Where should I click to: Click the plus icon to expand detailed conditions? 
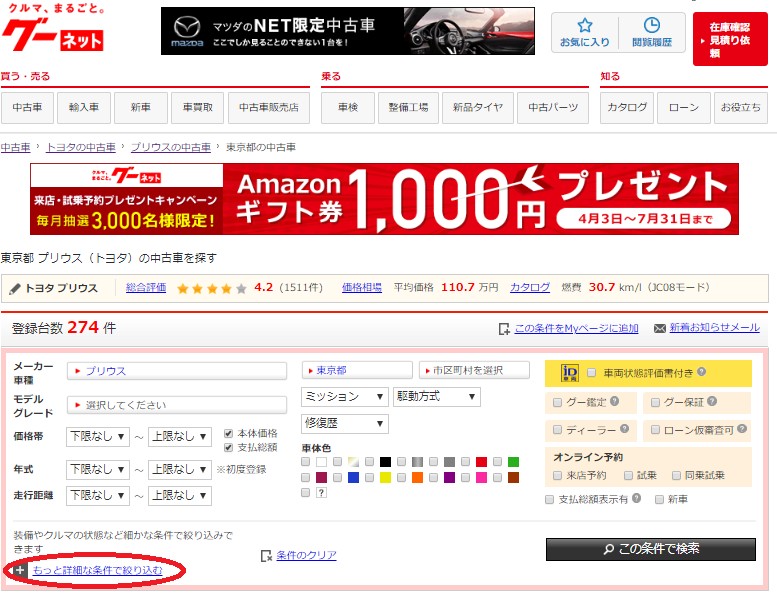19,570
